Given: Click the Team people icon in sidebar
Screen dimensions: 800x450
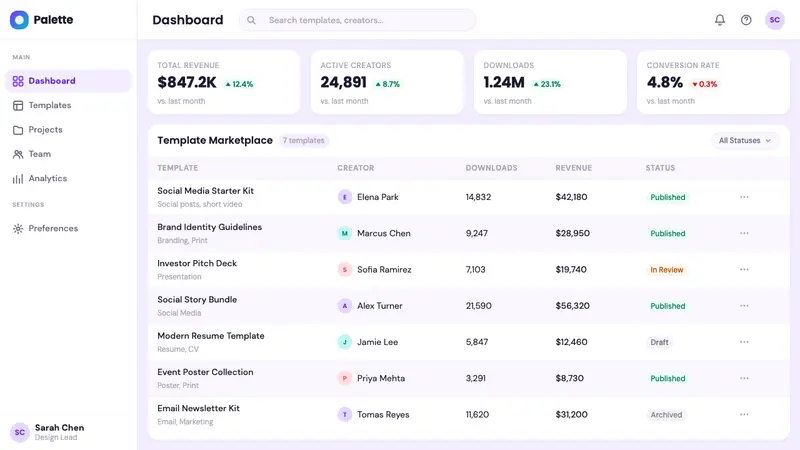Looking at the screenshot, I should coord(18,154).
